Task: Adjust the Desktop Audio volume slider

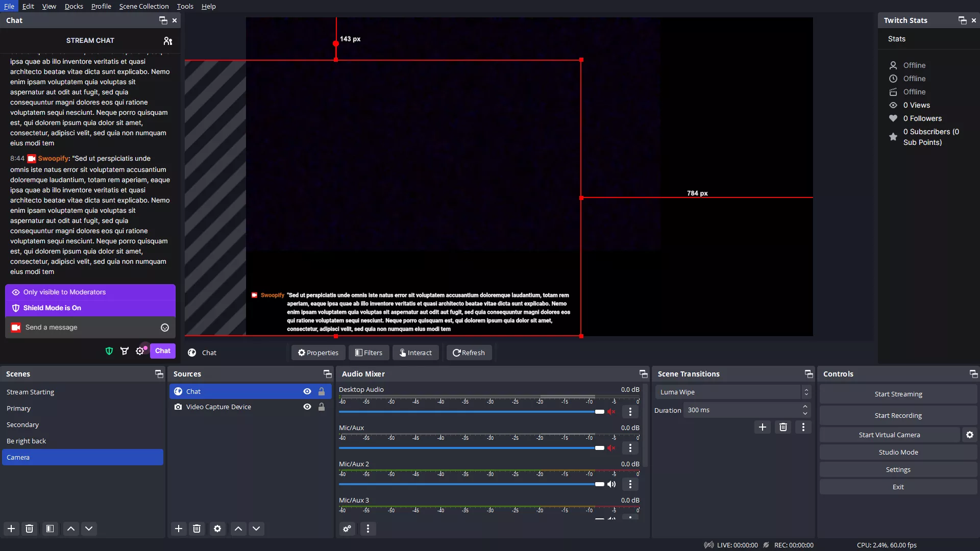Action: (471, 412)
